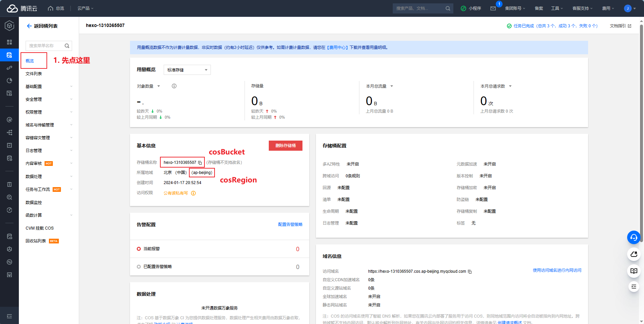Click the search magnifier in top bar
The width and height of the screenshot is (644, 324).
point(448,8)
